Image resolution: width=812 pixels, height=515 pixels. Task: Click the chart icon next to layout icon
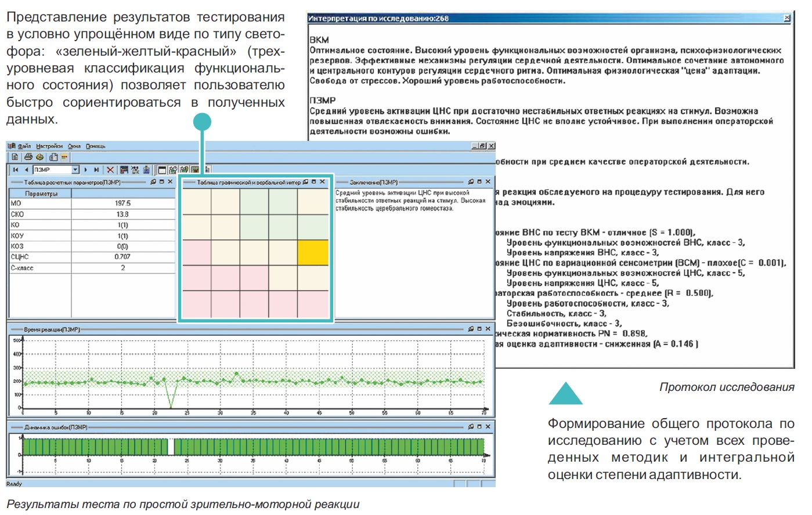click(173, 170)
